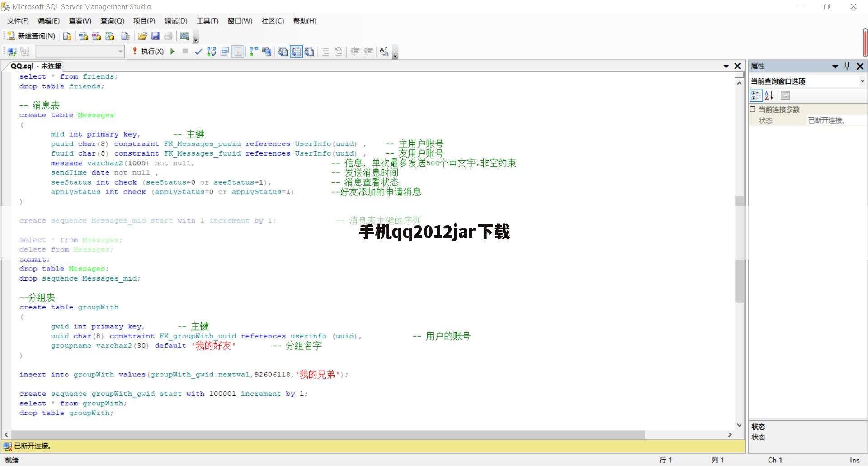Image resolution: width=868 pixels, height=466 pixels.
Task: Click the SQL Server Compact Query icon
Action: 126,36
